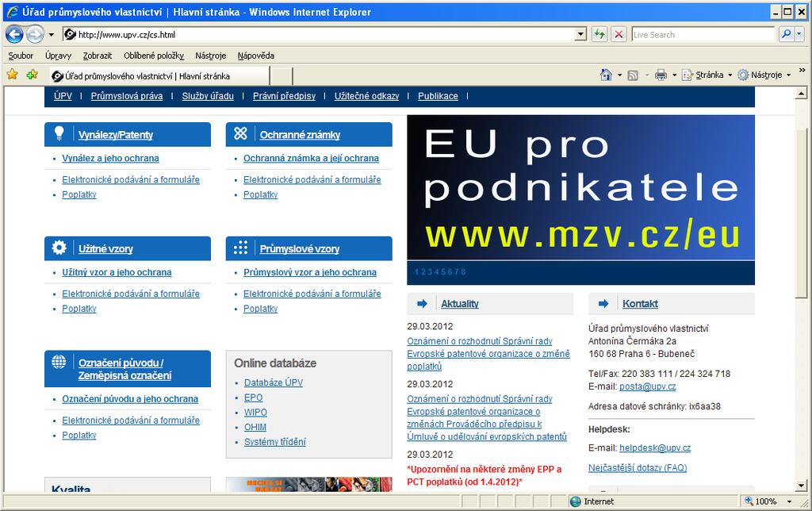Screen dimensions: 812x511
Task: Select the Úřad průmyslového vlastnictví tab
Action: (x=159, y=76)
